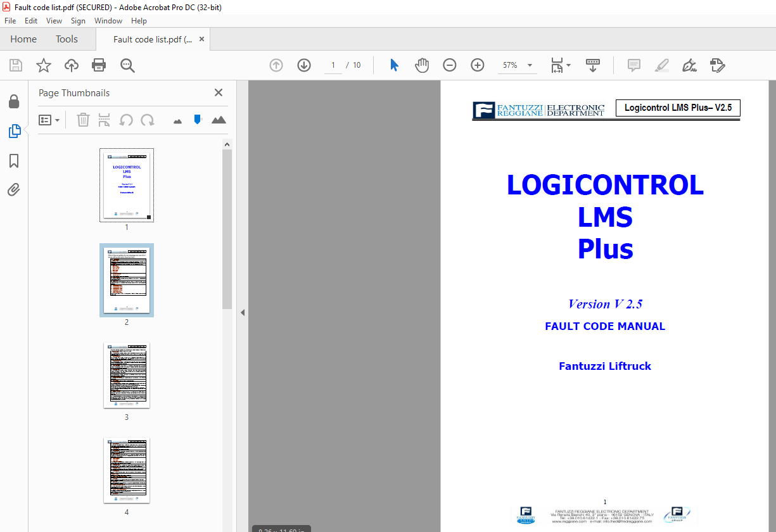Close the Page Thumbnails panel
The image size is (776, 532).
pos(219,92)
